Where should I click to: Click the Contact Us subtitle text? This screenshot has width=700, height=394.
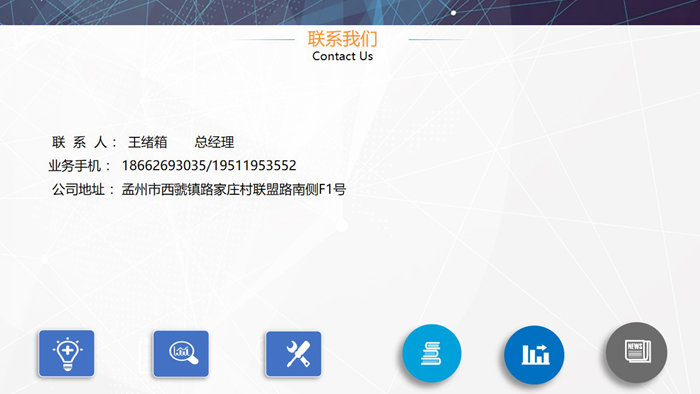pos(342,56)
